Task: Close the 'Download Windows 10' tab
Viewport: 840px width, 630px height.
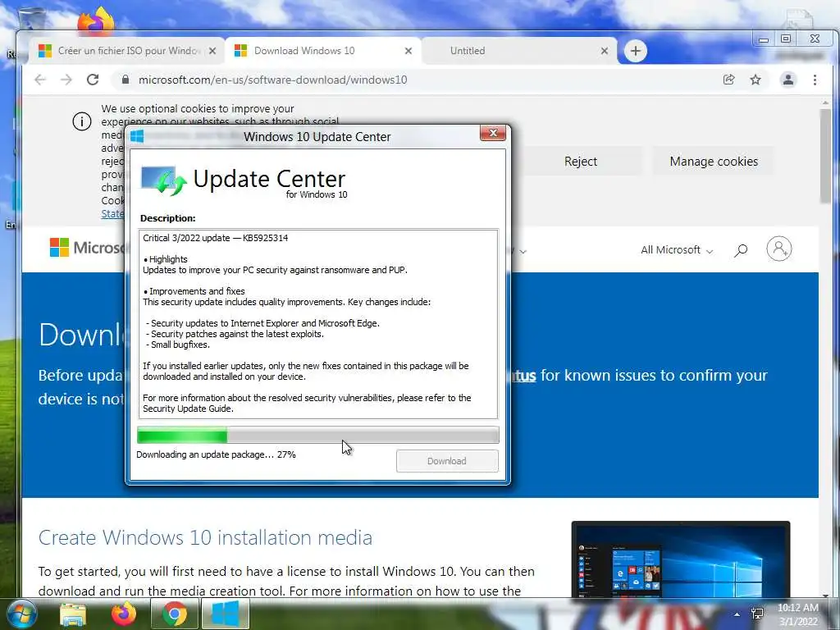Action: tap(409, 51)
